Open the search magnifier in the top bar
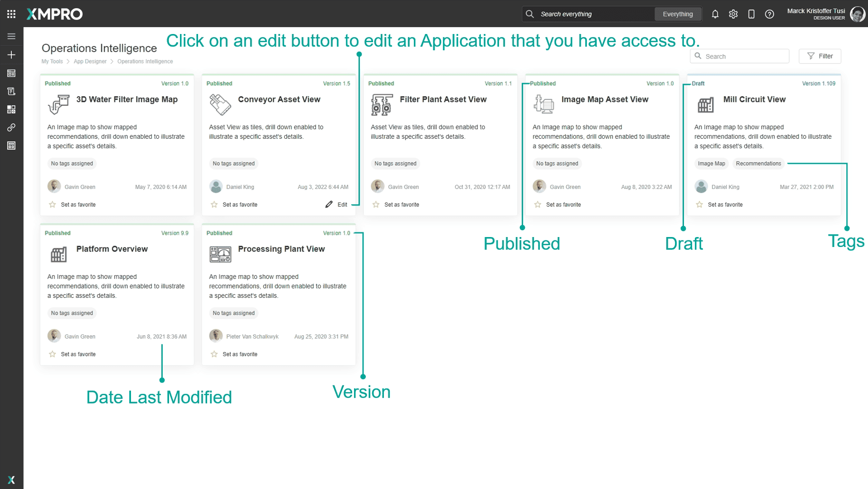 click(529, 14)
